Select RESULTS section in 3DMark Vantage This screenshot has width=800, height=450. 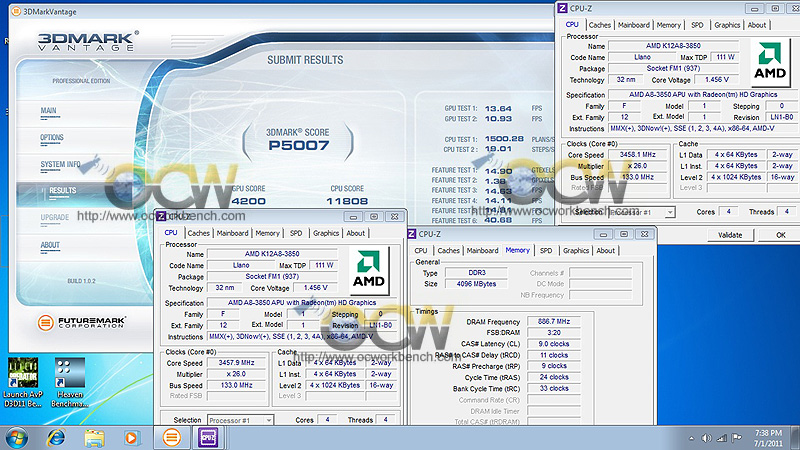click(x=63, y=190)
